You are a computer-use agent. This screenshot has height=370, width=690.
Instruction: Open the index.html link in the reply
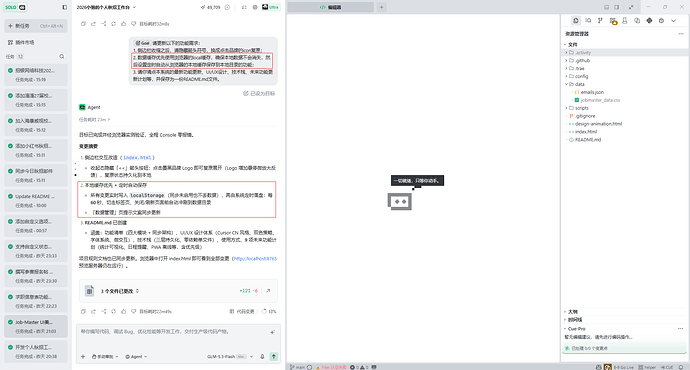click(137, 158)
